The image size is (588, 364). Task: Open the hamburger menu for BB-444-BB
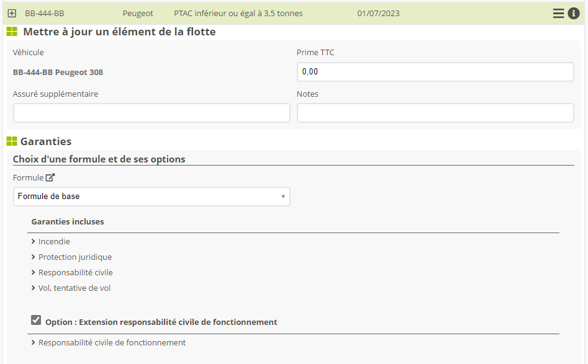point(558,13)
